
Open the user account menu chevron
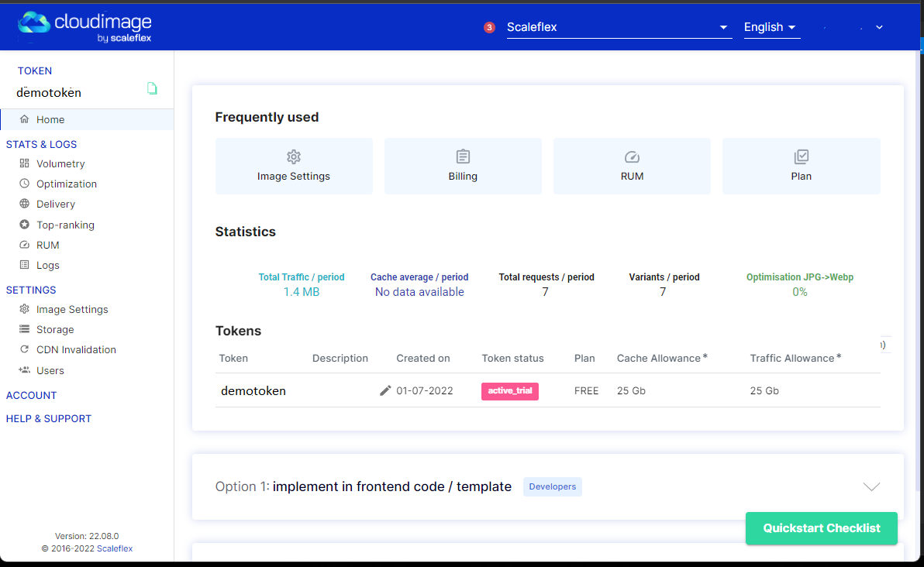pyautogui.click(x=879, y=27)
